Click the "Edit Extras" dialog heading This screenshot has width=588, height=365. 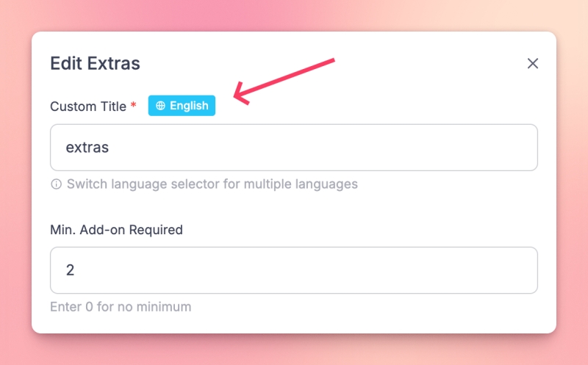(x=95, y=63)
